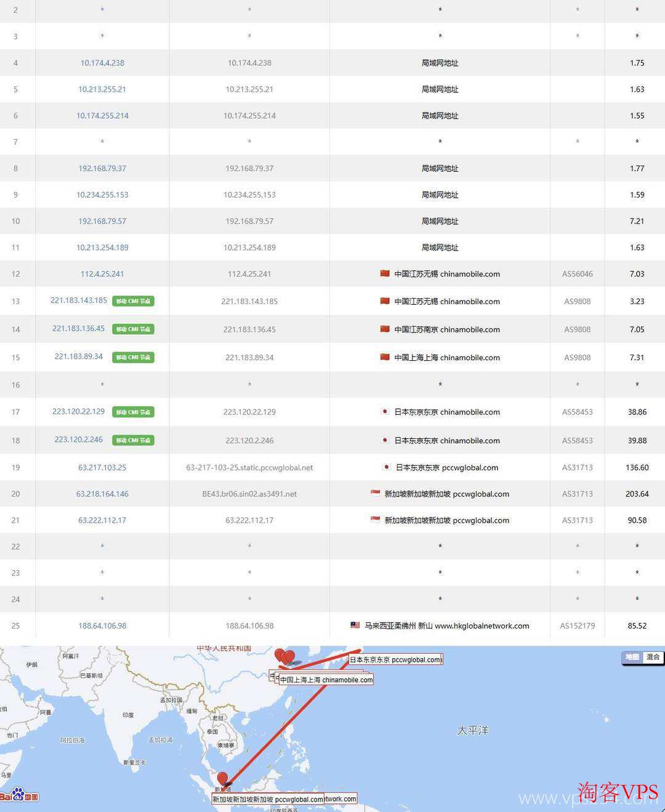Open the blue IP link 188.64.106.98
The image size is (665, 812).
pos(102,625)
